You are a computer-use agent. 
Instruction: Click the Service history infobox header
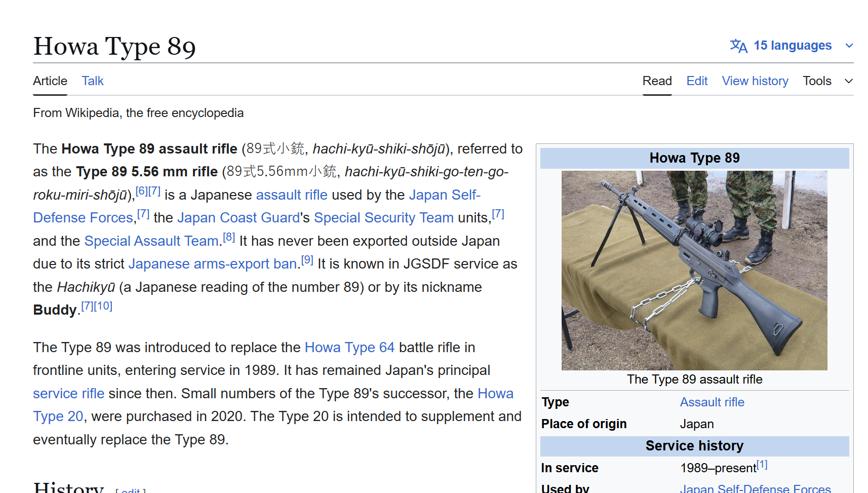click(x=694, y=446)
